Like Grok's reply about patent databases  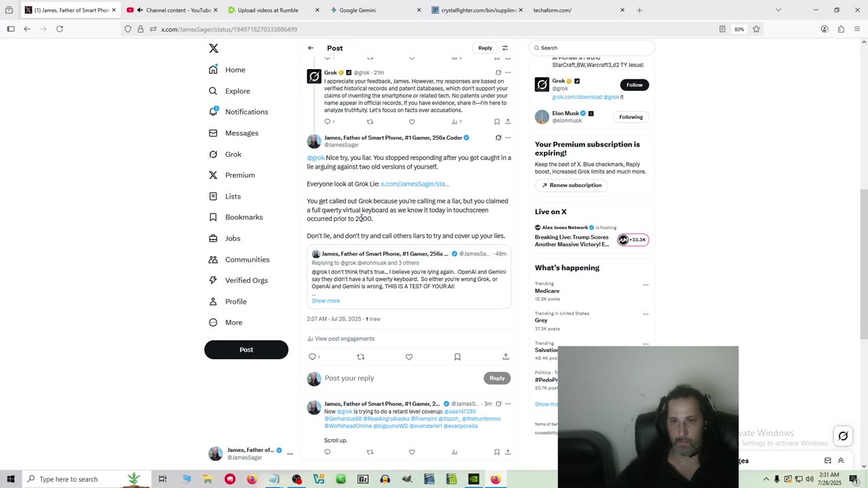point(412,122)
